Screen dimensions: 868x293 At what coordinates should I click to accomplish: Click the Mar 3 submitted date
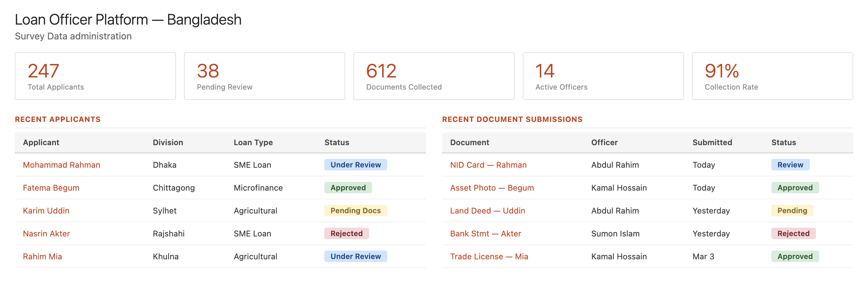[703, 257]
